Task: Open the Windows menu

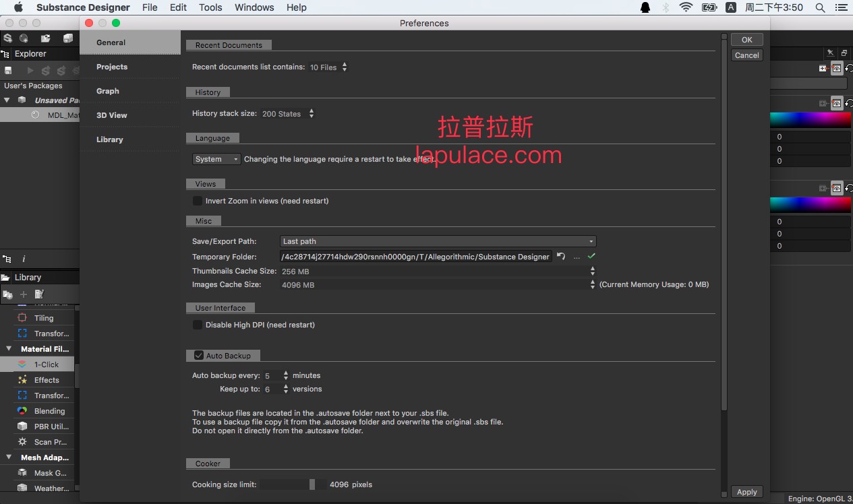Action: pos(254,7)
